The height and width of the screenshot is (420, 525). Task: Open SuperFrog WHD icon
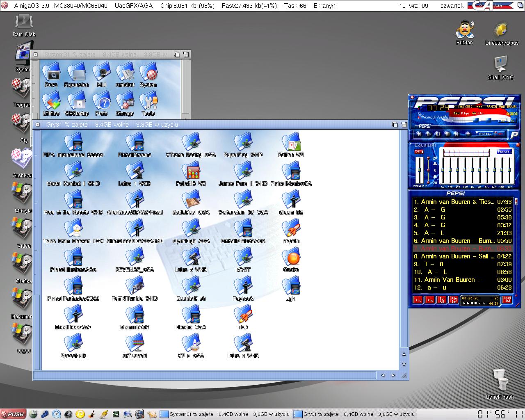tap(243, 145)
